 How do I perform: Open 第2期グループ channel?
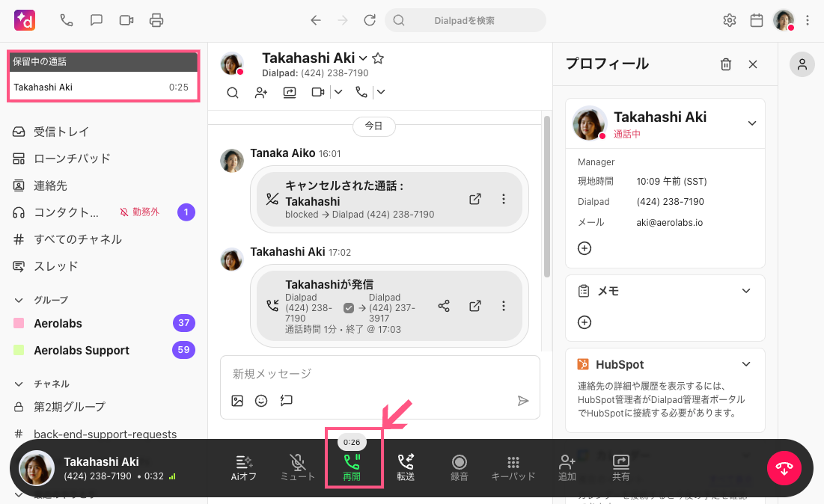pyautogui.click(x=59, y=407)
